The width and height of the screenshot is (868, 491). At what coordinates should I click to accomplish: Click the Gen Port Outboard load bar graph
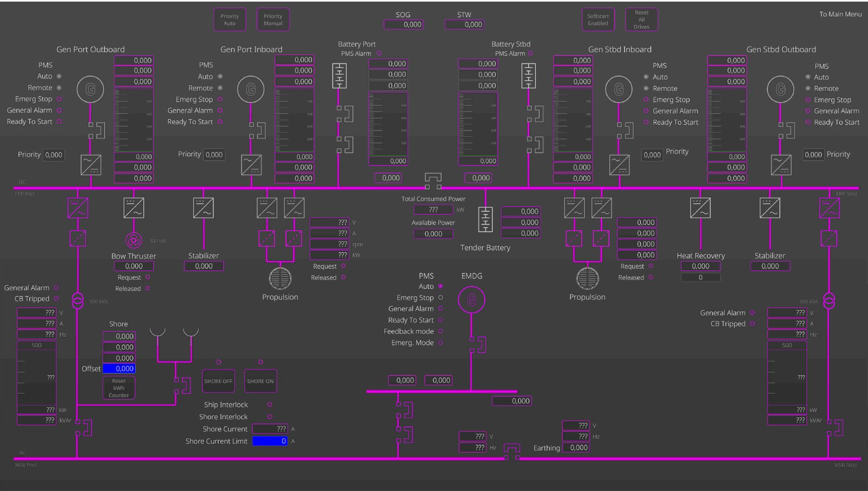click(x=133, y=119)
